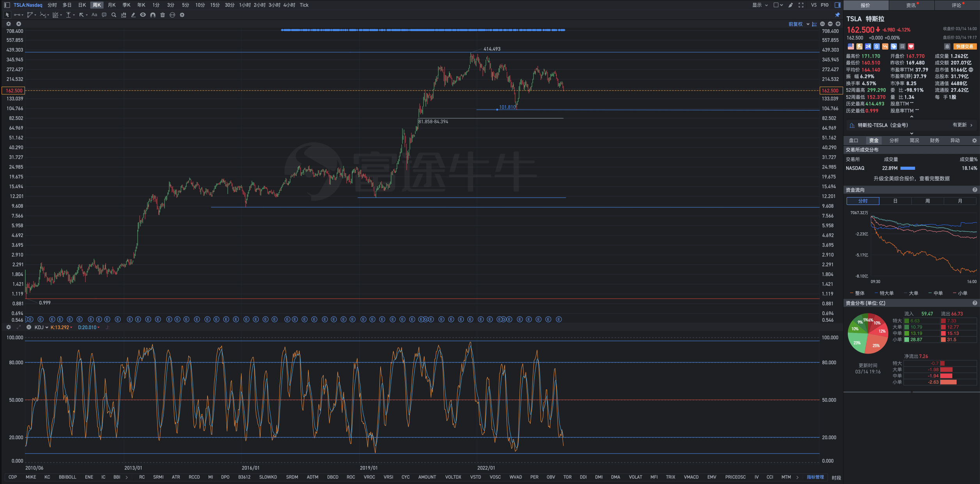The image size is (980, 484).
Task: Select the BBIBOLL indicator
Action: click(67, 477)
